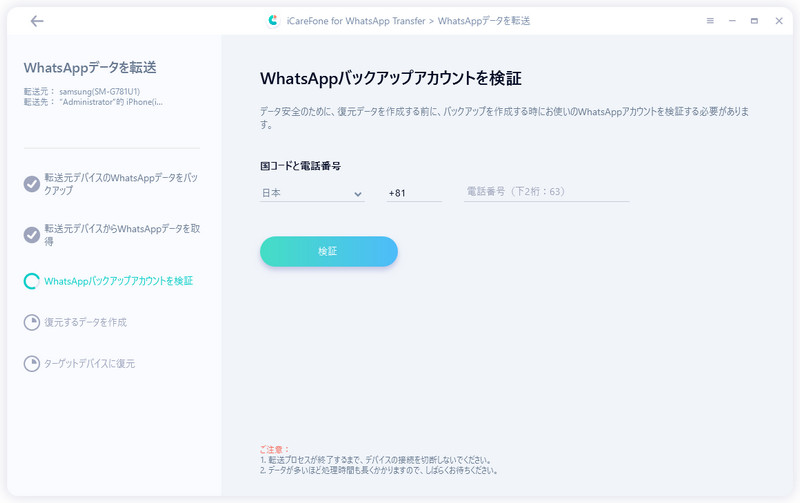Viewport: 800px width, 503px height.
Task: Click the chevron arrow of country selector
Action: coord(358,194)
